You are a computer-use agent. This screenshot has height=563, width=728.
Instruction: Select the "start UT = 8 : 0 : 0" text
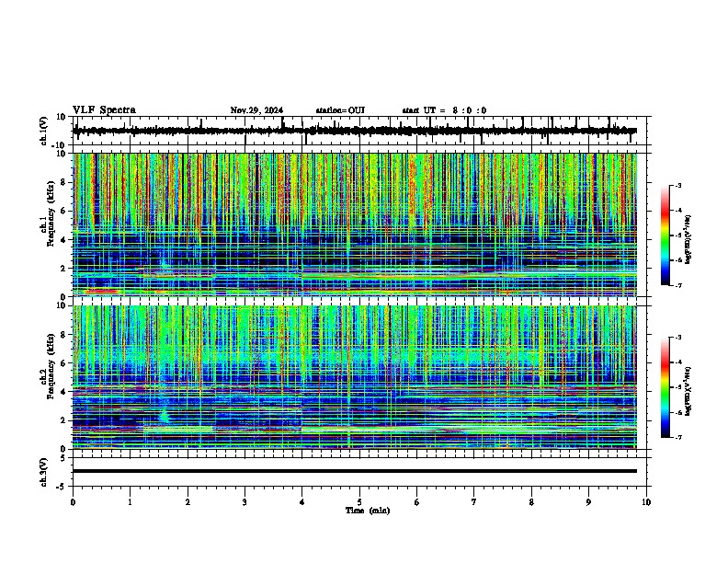[x=444, y=110]
